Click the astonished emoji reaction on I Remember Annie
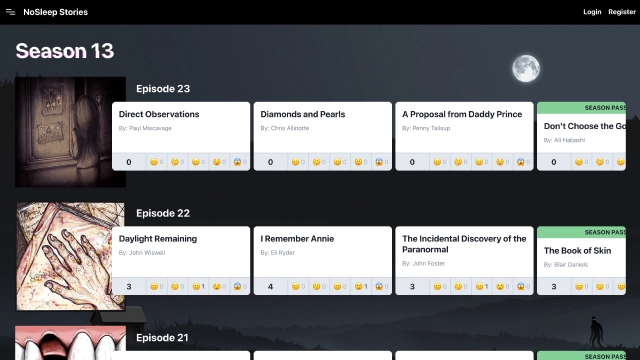 click(361, 287)
